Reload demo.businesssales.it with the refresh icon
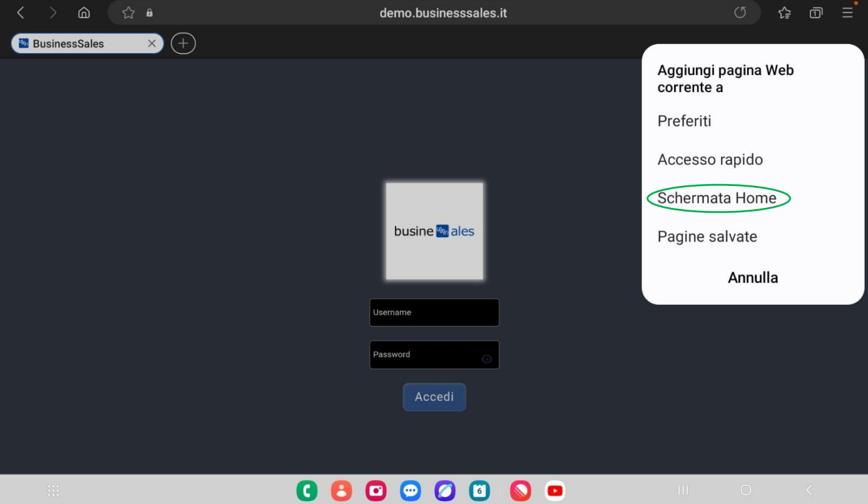This screenshot has height=504, width=868. [740, 13]
